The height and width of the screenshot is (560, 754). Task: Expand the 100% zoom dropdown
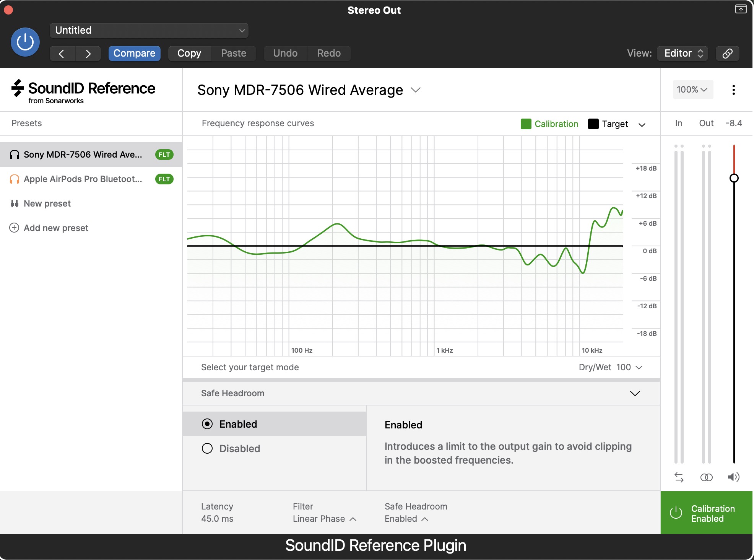pos(692,90)
